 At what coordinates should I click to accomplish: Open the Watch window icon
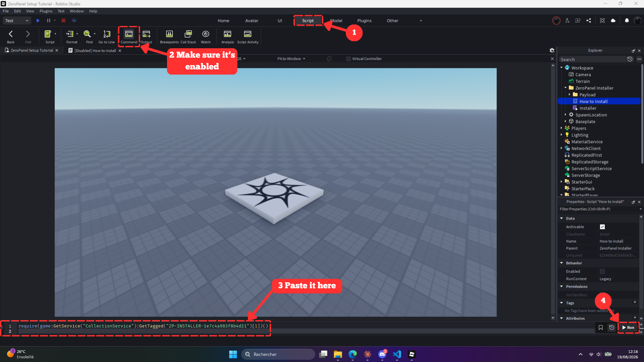point(206,34)
